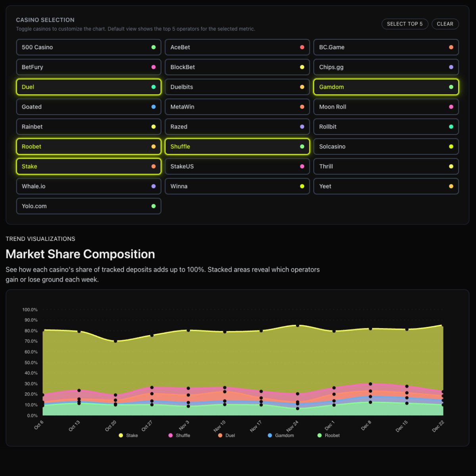Click the Nov 10 axis label

[x=219, y=426]
